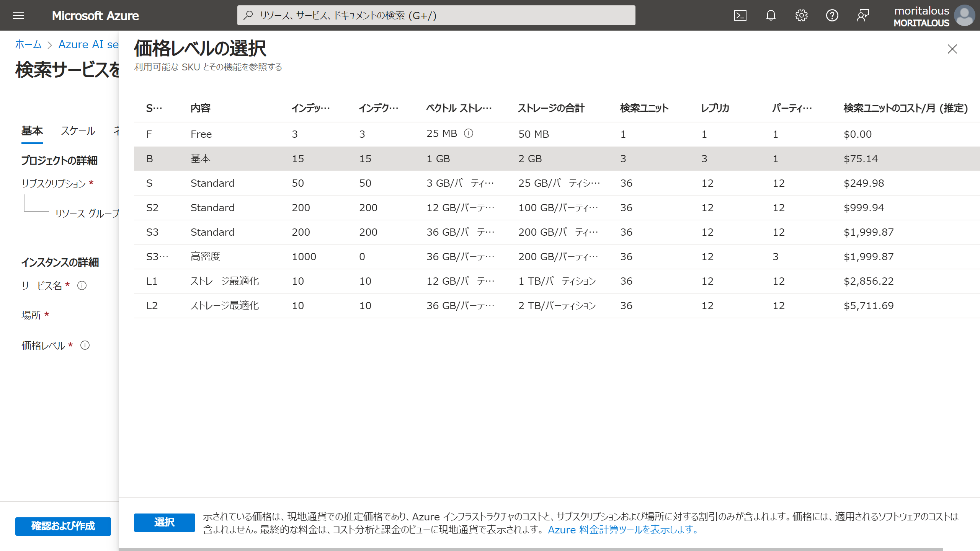Open the portal settings gear

[x=802, y=15]
